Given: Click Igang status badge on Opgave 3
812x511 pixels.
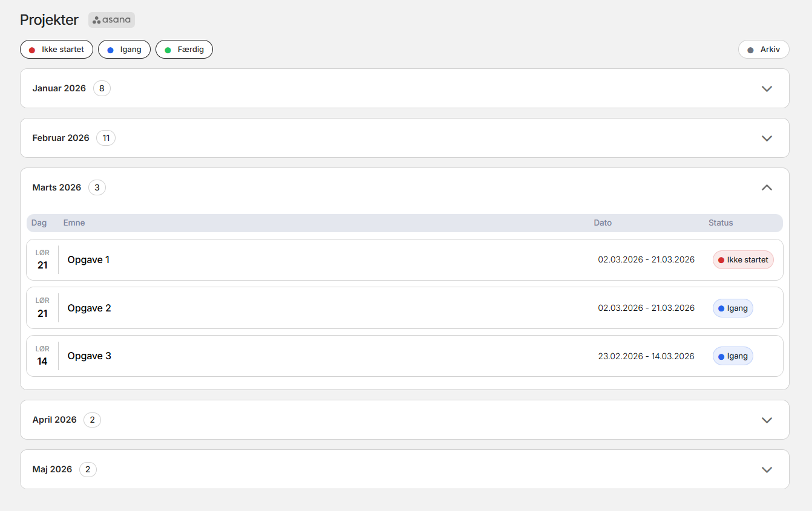Looking at the screenshot, I should coord(733,356).
